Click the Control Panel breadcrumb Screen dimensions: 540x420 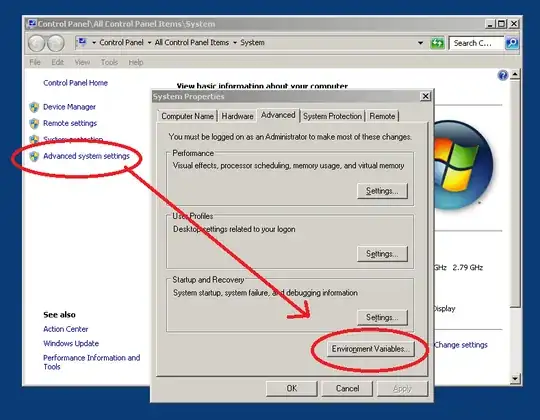click(121, 43)
